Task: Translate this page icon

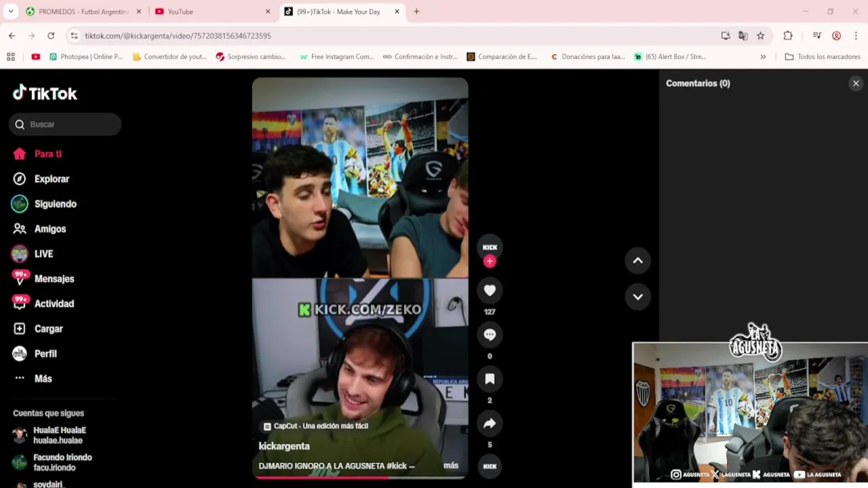Action: 743,36
